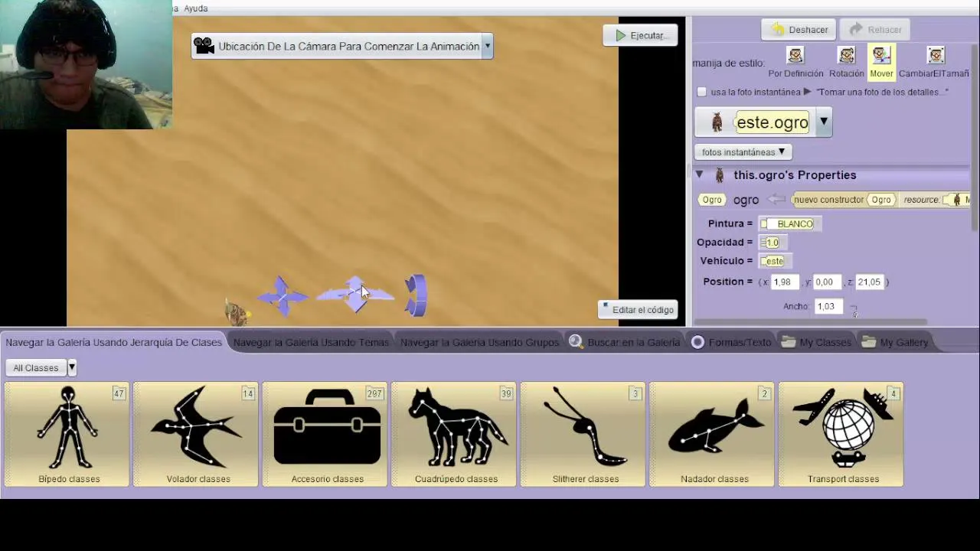This screenshot has width=980, height=551.
Task: Collapse this.ogro's Properties section
Action: pyautogui.click(x=699, y=175)
